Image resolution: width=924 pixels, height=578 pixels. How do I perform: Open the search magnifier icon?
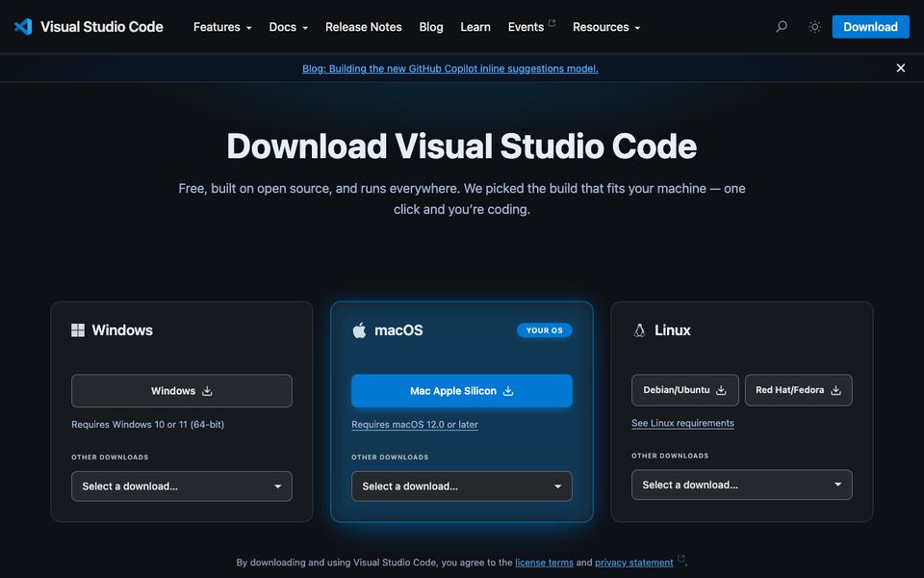click(x=782, y=27)
